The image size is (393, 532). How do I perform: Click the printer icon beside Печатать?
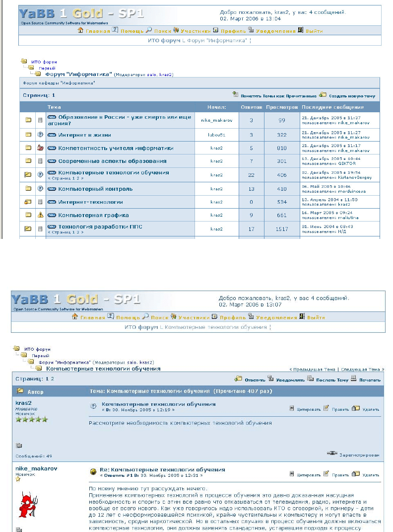353,379
